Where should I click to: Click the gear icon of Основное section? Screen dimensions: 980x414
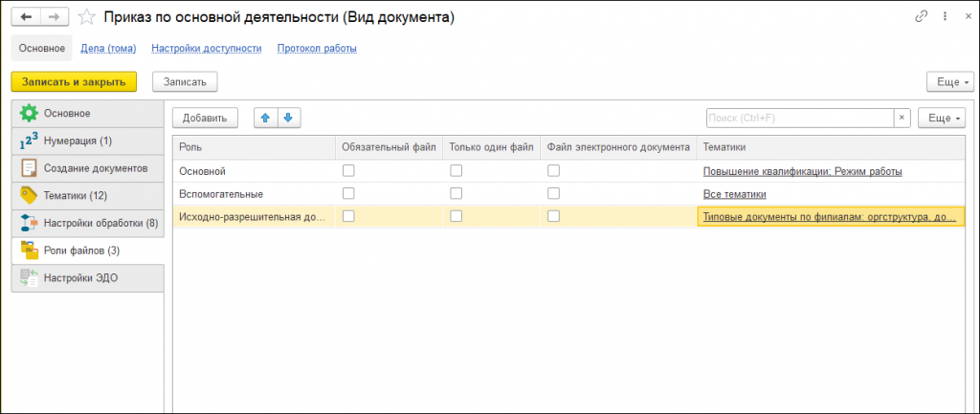[28, 114]
